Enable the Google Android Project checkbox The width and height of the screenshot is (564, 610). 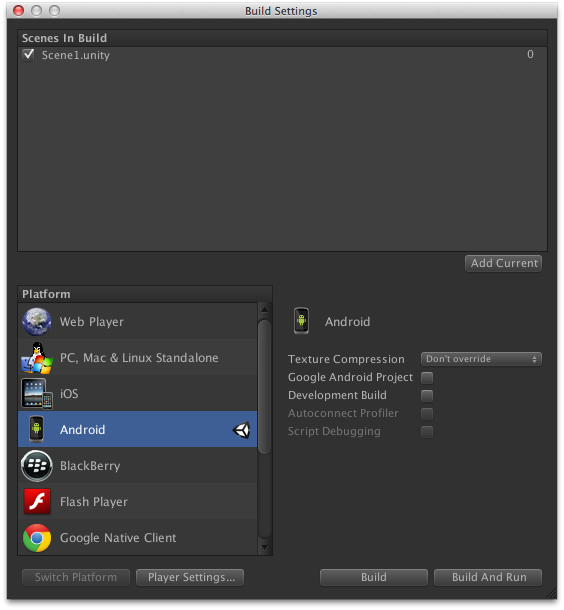pyautogui.click(x=427, y=377)
